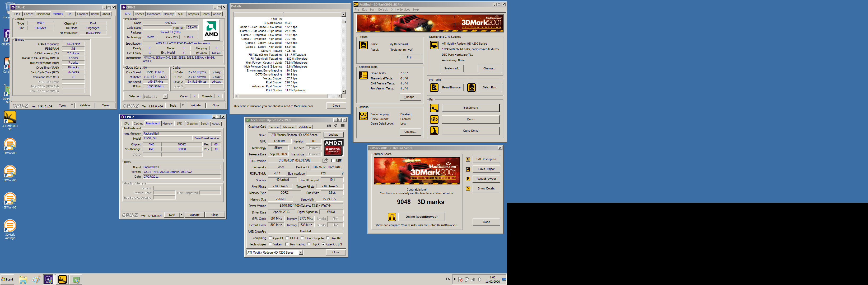
Task: Open the Socket #1 selection dropdown in CPU-Z
Action: (165, 97)
